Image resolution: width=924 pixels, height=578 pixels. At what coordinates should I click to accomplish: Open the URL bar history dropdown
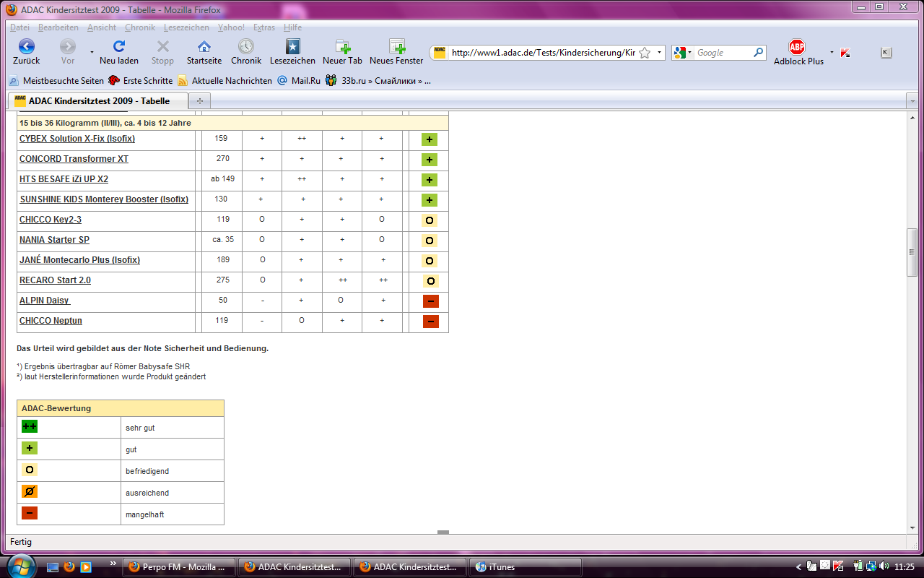pyautogui.click(x=659, y=53)
